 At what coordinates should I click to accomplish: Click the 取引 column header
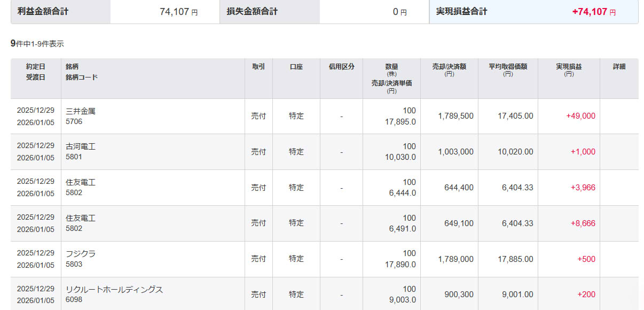click(x=258, y=67)
